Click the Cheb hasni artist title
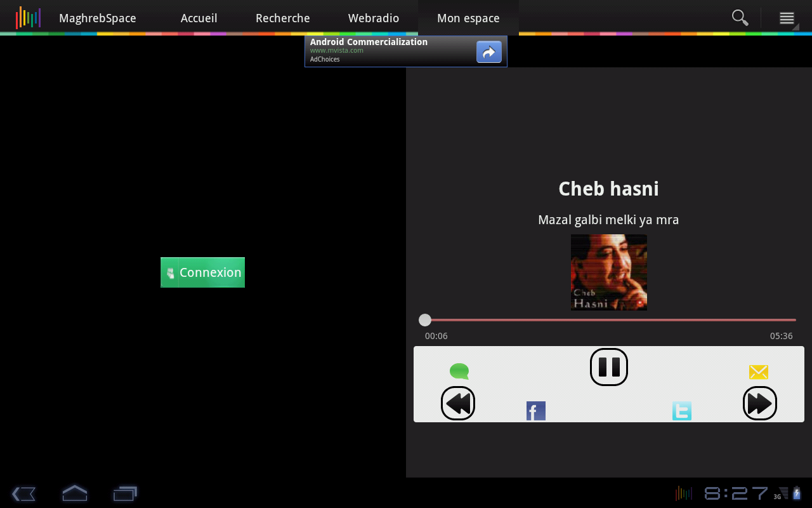This screenshot has width=812, height=508. tap(608, 189)
